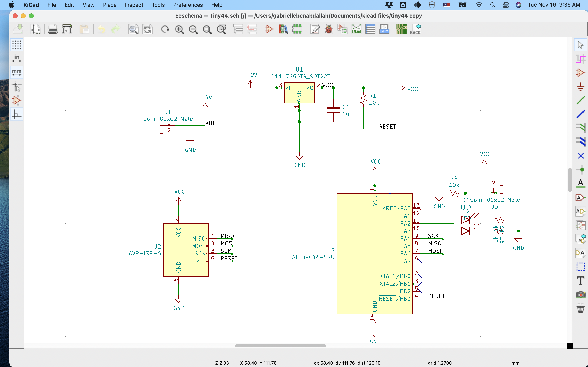Toggle forced horizontal and vertical wire orientation
The width and height of the screenshot is (588, 367).
[x=17, y=114]
